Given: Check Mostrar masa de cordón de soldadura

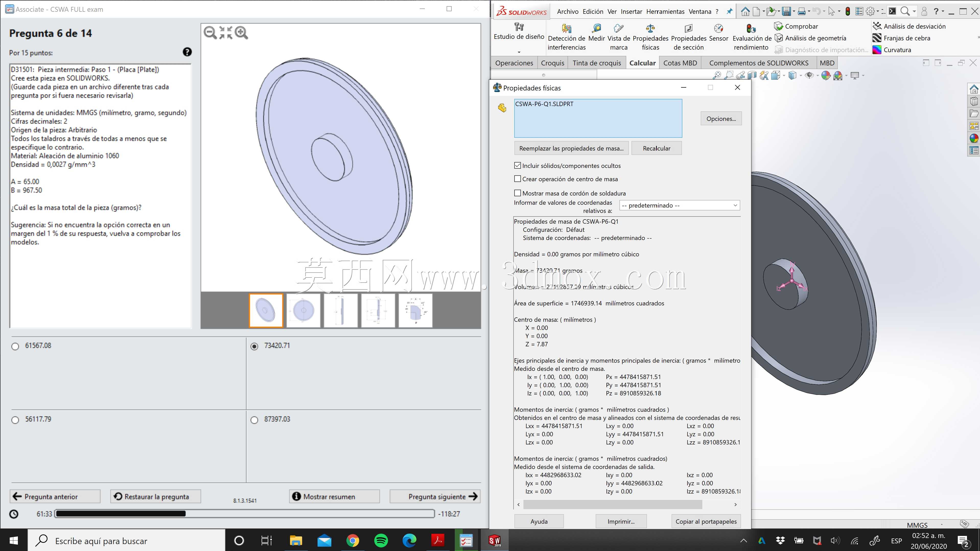Looking at the screenshot, I should coord(517,193).
